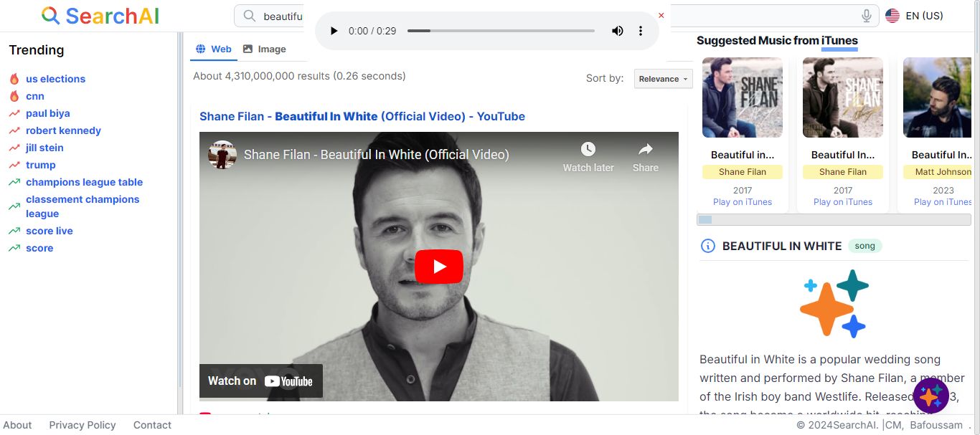
Task: Click the Matt Johnson artist tag
Action: pos(937,172)
